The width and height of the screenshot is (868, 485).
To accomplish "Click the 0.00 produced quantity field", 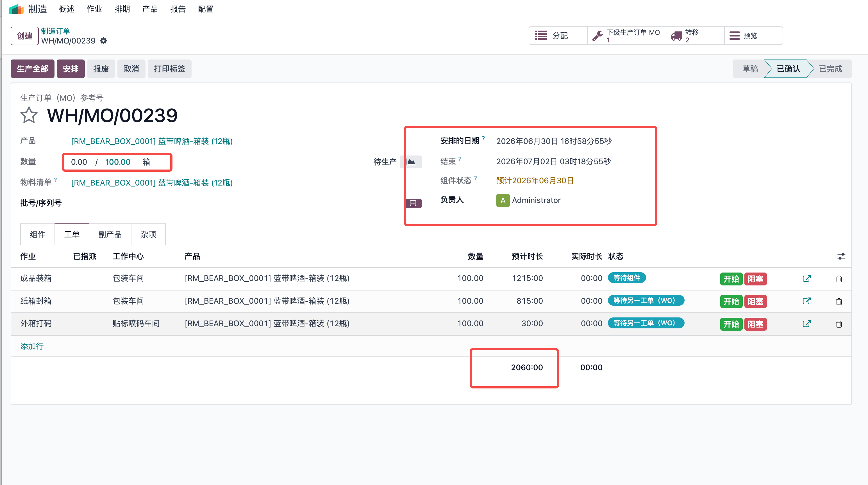I will pyautogui.click(x=79, y=162).
